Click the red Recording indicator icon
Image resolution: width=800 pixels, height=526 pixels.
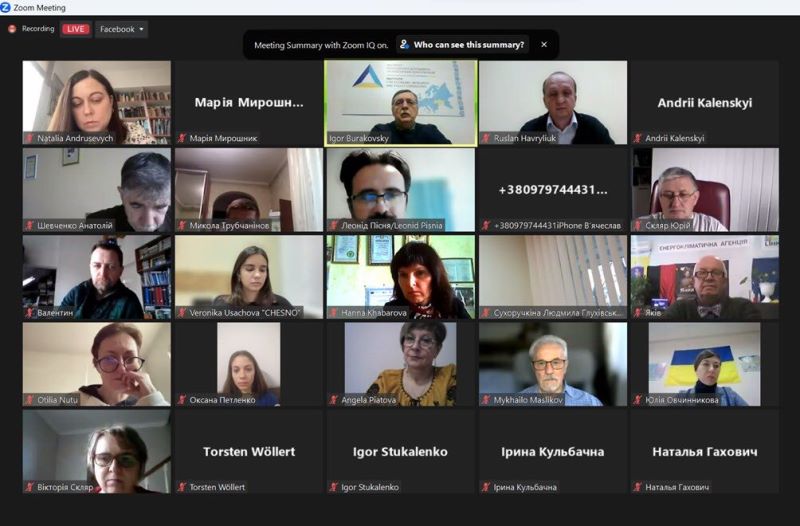click(12, 29)
